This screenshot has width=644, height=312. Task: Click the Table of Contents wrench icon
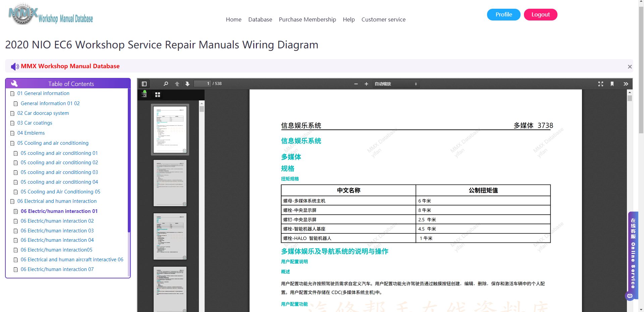click(14, 84)
